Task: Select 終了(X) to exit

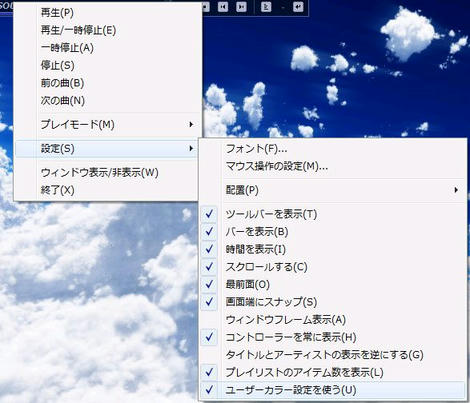Action: click(107, 190)
